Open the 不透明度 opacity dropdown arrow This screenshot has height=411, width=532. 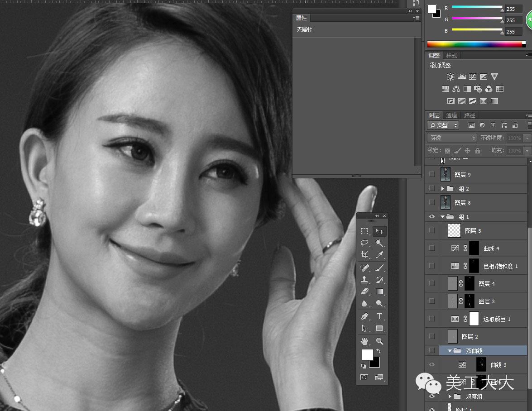point(527,138)
